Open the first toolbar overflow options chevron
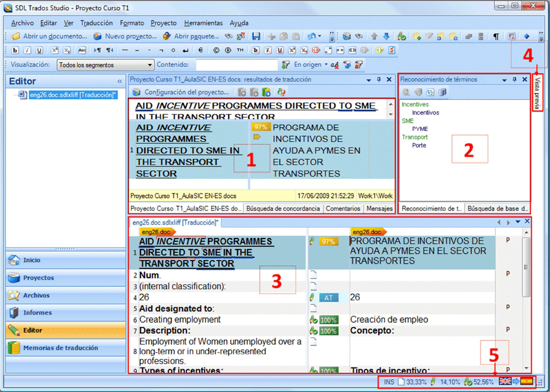The width and height of the screenshot is (550, 392). pyautogui.click(x=332, y=36)
